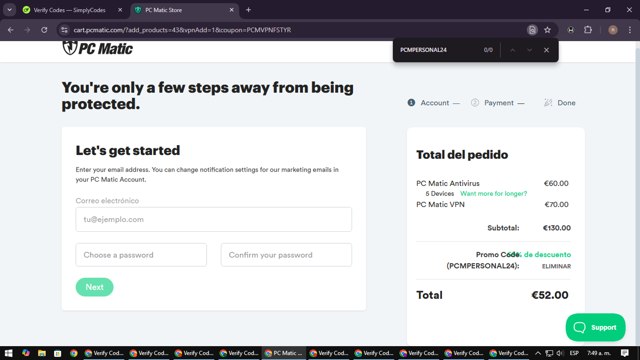The width and height of the screenshot is (640, 360).
Task: Click the Next button
Action: tap(94, 287)
